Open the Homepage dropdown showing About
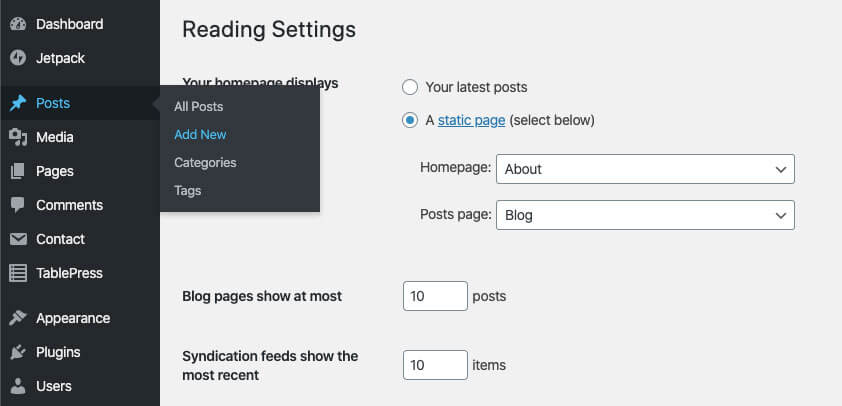 [x=645, y=169]
